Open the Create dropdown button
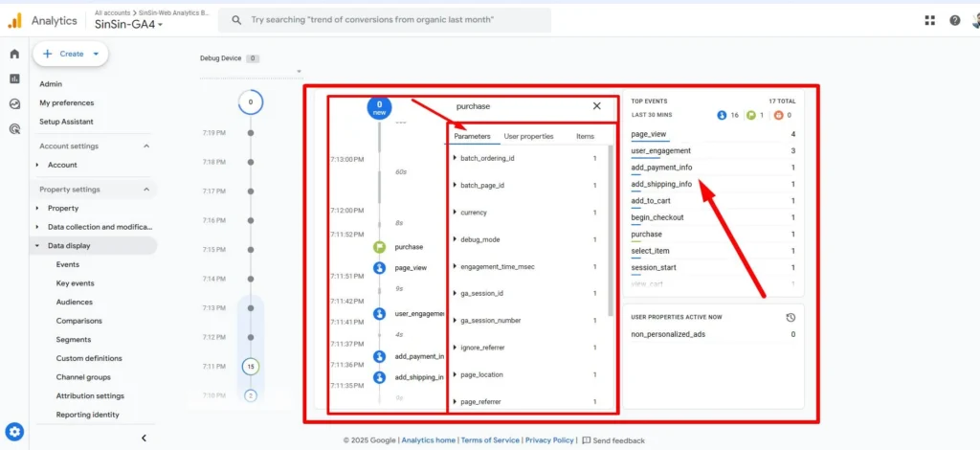 pos(71,54)
